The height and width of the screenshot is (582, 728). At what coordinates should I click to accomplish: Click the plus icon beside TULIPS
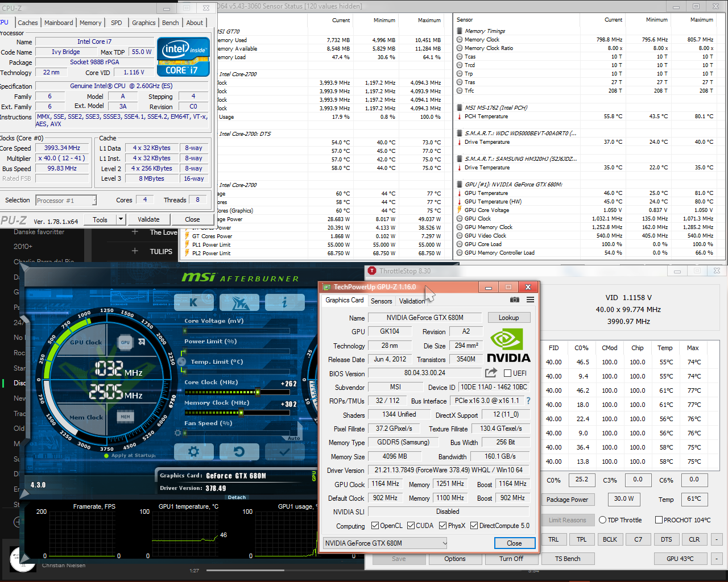click(x=135, y=251)
